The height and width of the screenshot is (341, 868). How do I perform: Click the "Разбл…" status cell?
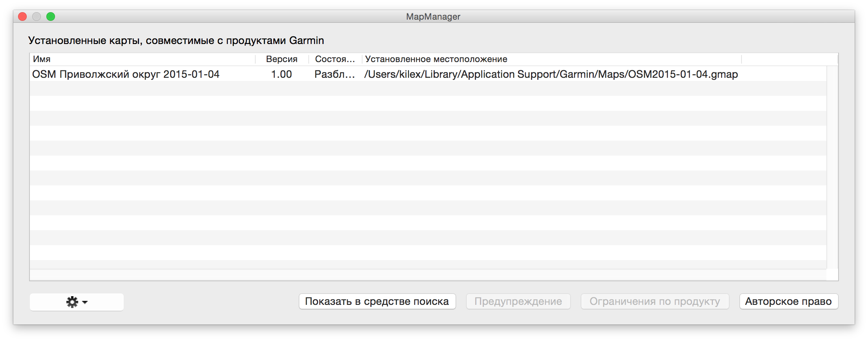point(335,74)
